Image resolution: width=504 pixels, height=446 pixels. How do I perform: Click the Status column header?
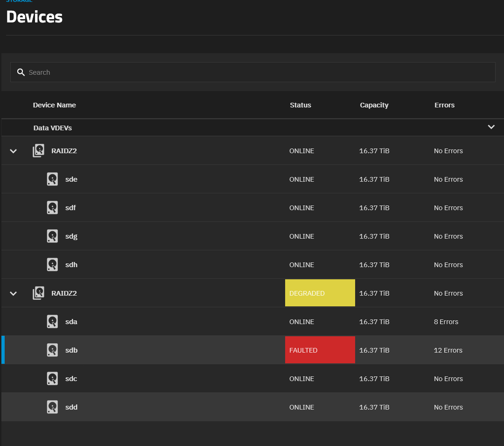point(300,105)
